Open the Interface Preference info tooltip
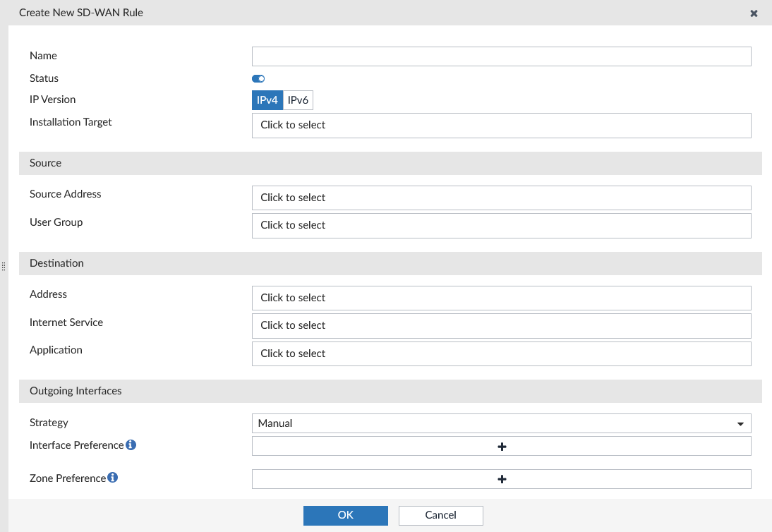The width and height of the screenshot is (772, 532). click(131, 445)
